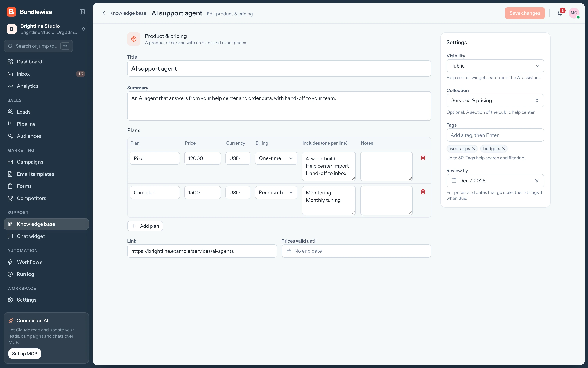Click the Product & pricing box icon
This screenshot has width=588, height=368.
coord(134,39)
